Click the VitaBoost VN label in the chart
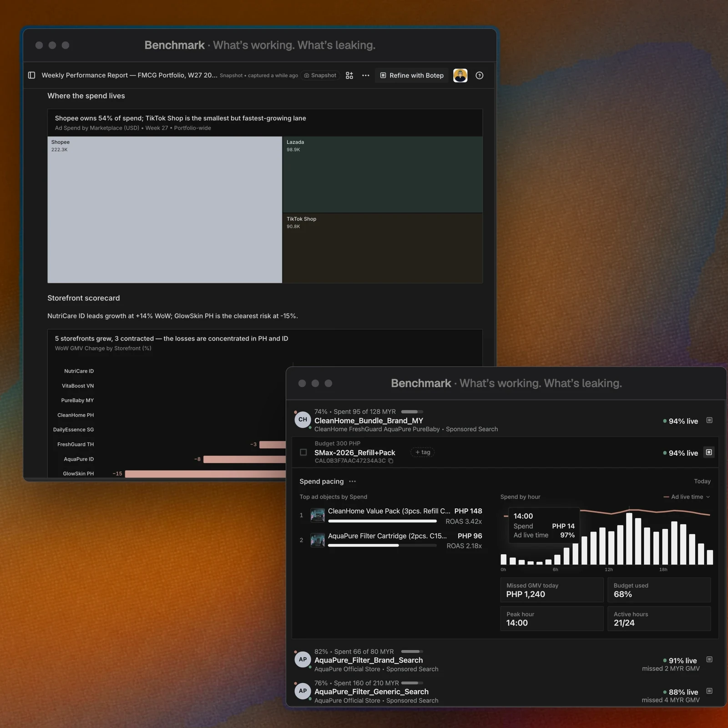 [x=78, y=386]
